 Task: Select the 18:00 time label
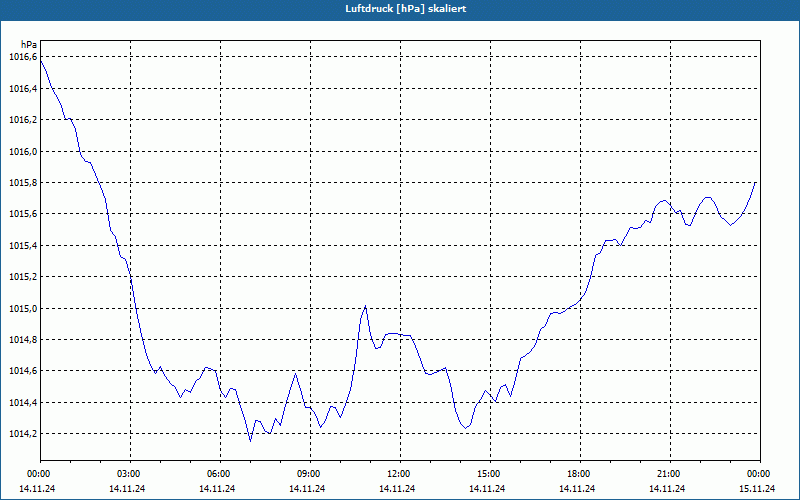click(x=578, y=474)
